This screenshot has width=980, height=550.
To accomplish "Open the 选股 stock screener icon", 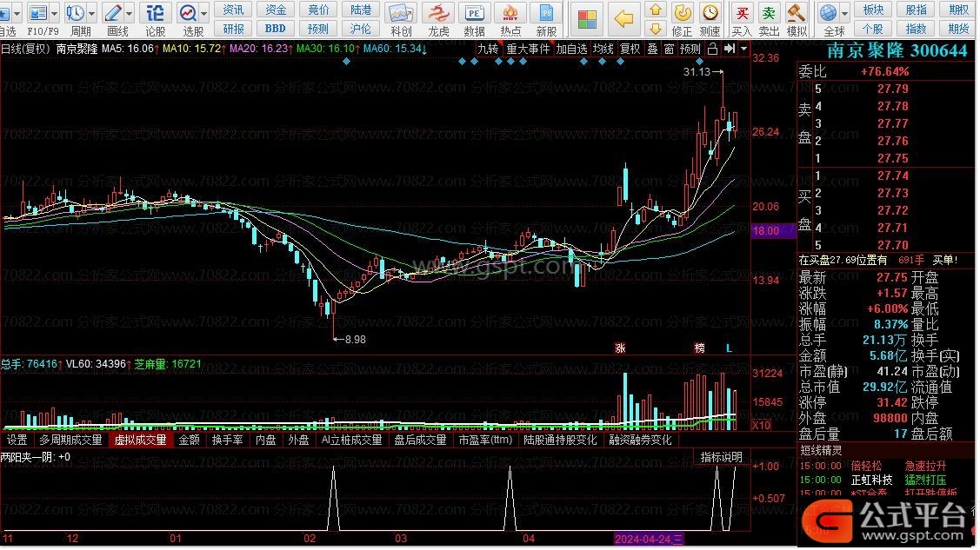I will [x=188, y=12].
